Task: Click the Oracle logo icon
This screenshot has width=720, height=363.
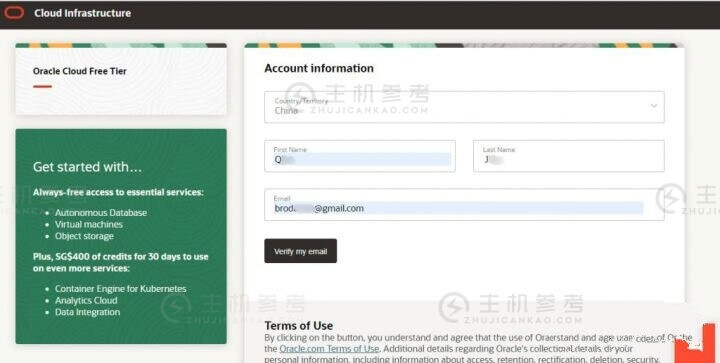Action: point(14,13)
